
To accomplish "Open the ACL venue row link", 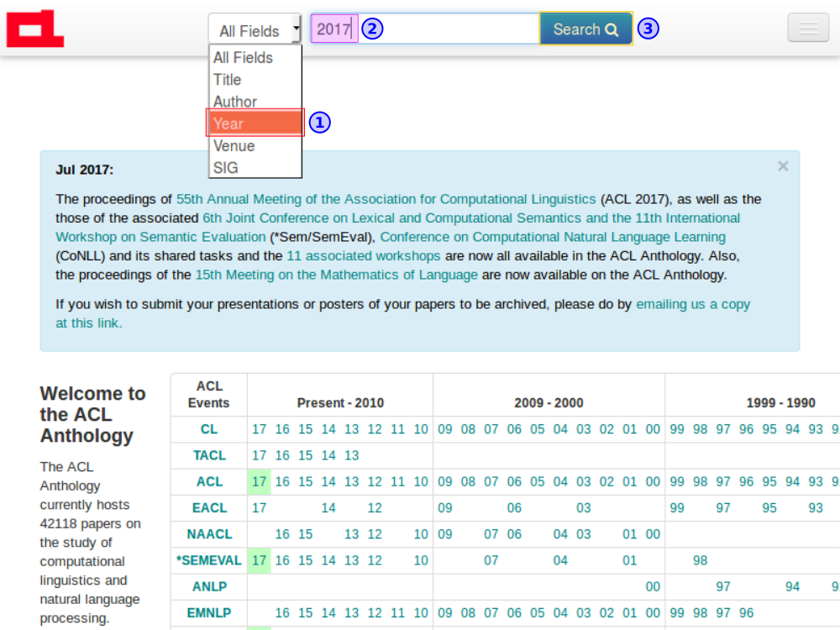I will click(x=209, y=481).
